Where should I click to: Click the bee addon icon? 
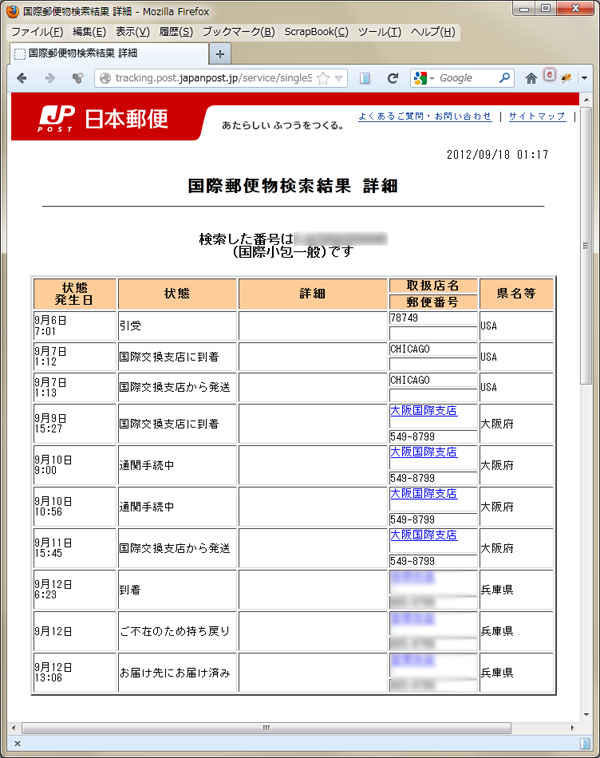coord(566,77)
